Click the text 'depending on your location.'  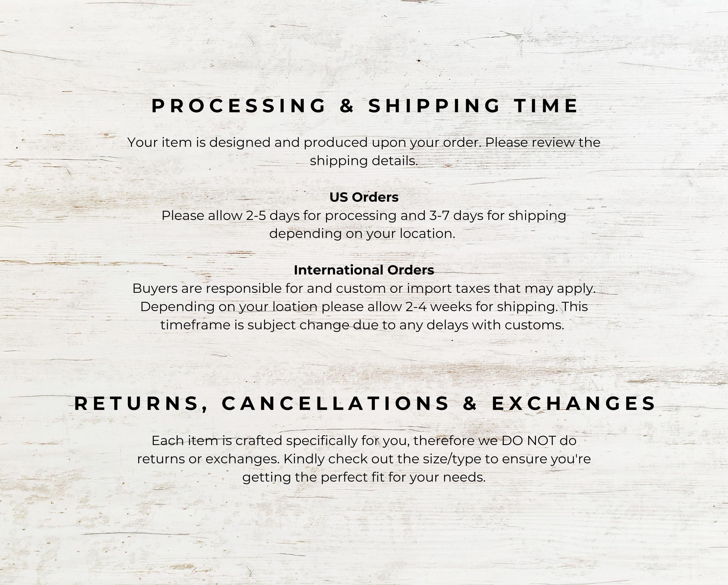pyautogui.click(x=362, y=234)
